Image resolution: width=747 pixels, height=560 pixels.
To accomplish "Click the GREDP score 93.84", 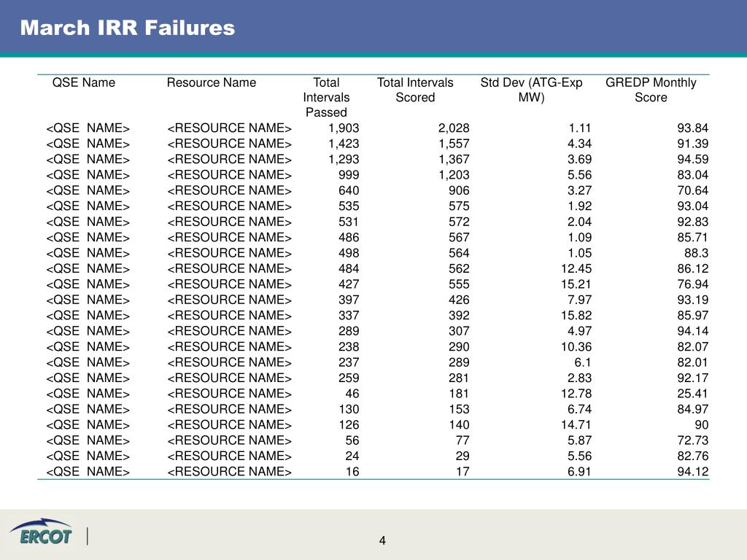I will point(693,128).
